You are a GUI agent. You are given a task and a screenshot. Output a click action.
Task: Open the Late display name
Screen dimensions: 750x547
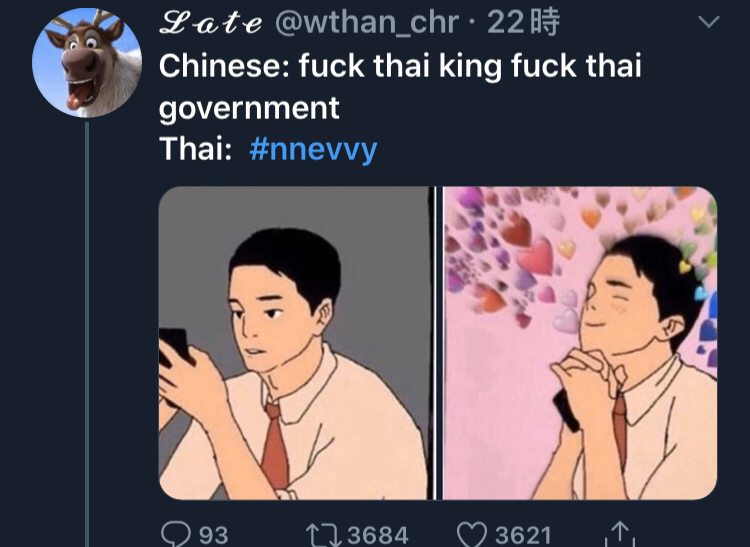(210, 22)
